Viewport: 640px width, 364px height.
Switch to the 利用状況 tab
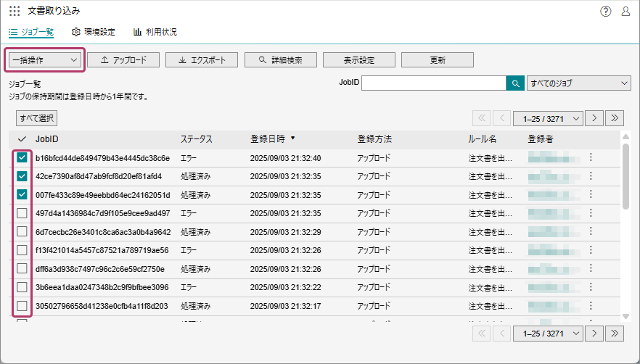[155, 32]
